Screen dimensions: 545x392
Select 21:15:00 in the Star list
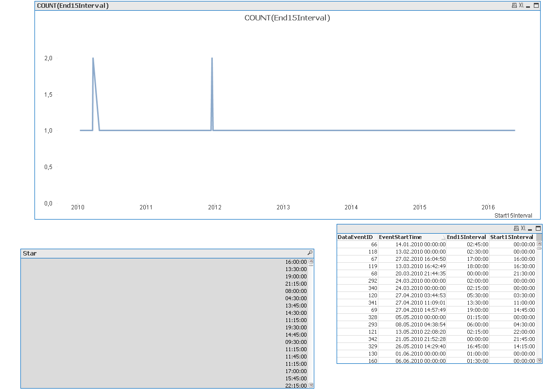(164, 284)
